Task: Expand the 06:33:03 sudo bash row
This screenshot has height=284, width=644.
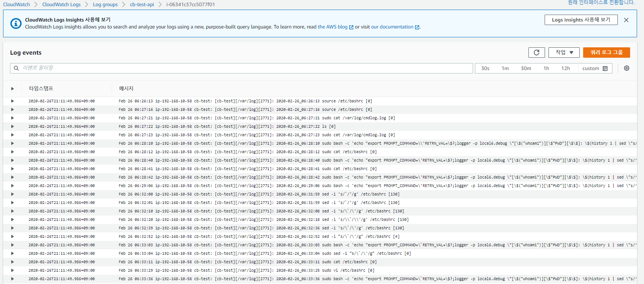Action: click(x=12, y=245)
